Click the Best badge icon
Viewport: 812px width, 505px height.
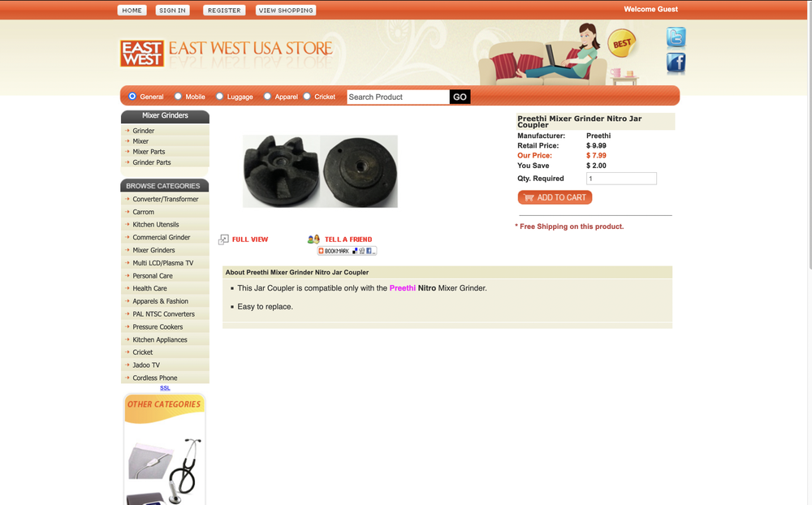click(621, 43)
